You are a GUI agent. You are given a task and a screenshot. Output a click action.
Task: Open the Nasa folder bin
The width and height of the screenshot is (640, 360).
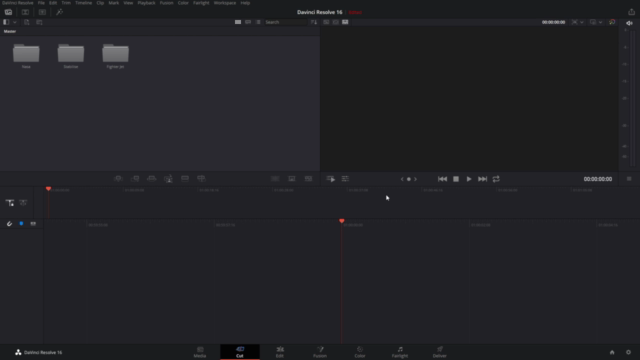pyautogui.click(x=26, y=53)
